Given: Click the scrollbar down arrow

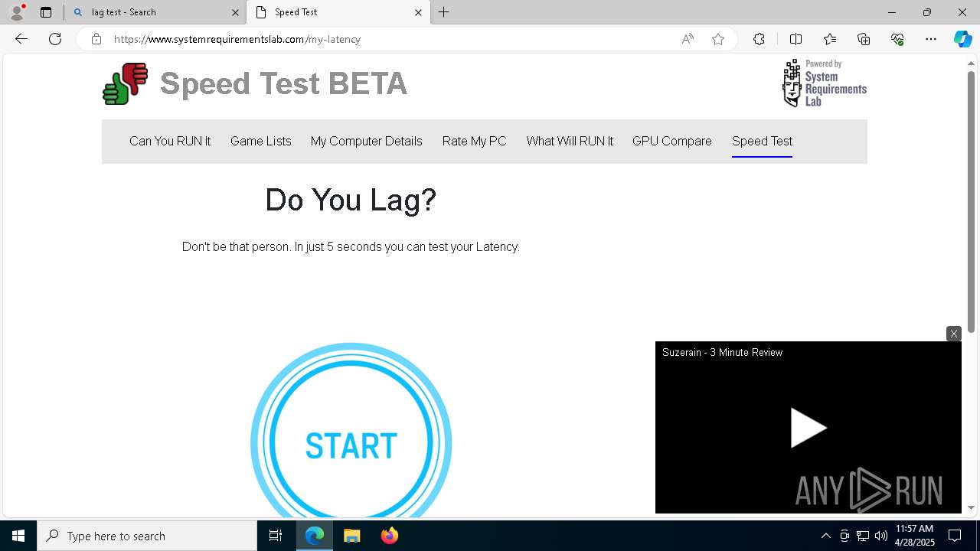Looking at the screenshot, I should click(971, 507).
